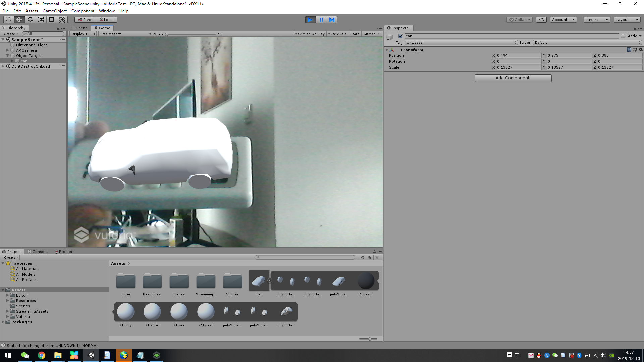Enable the Static checkbox
Screen dimensions: 644x362
coord(623,36)
